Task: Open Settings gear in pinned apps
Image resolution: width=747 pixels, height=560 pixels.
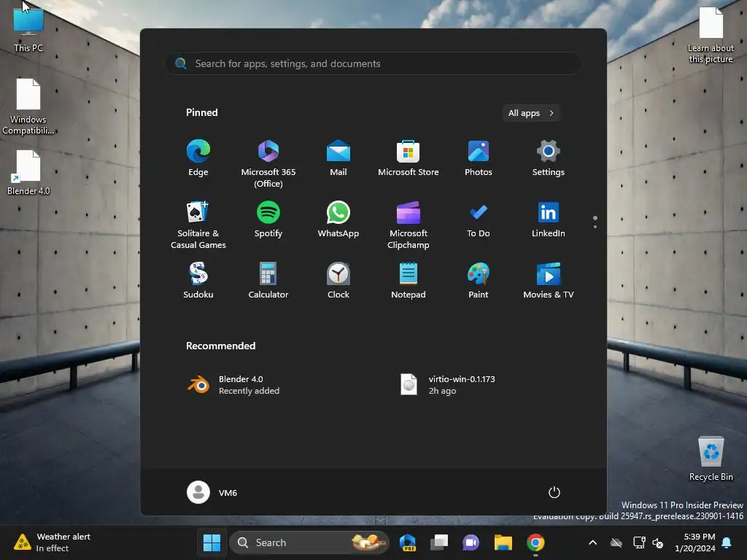Action: point(549,158)
